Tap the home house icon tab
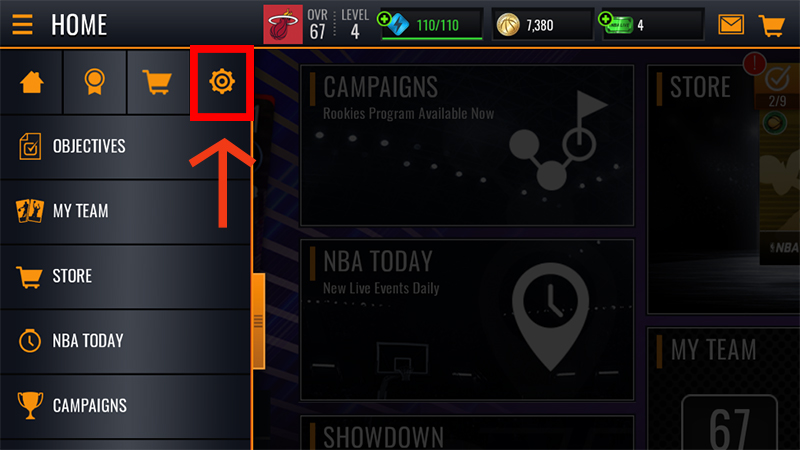Image resolution: width=800 pixels, height=450 pixels. pos(32,82)
